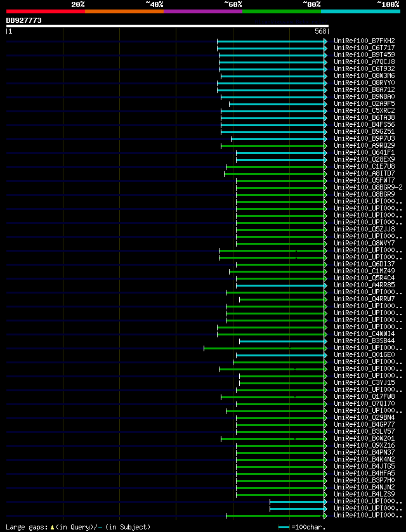
Task: Click the white query sequence bar
Action: click(x=167, y=26)
